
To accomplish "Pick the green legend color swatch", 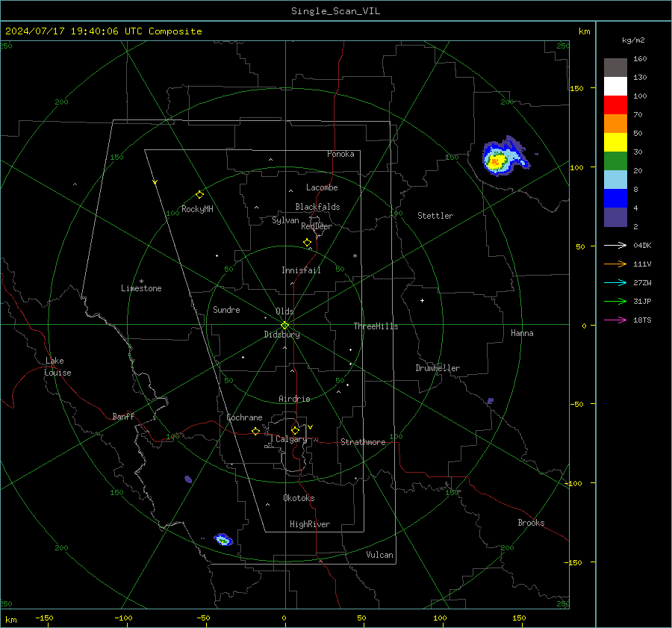I will tap(615, 161).
